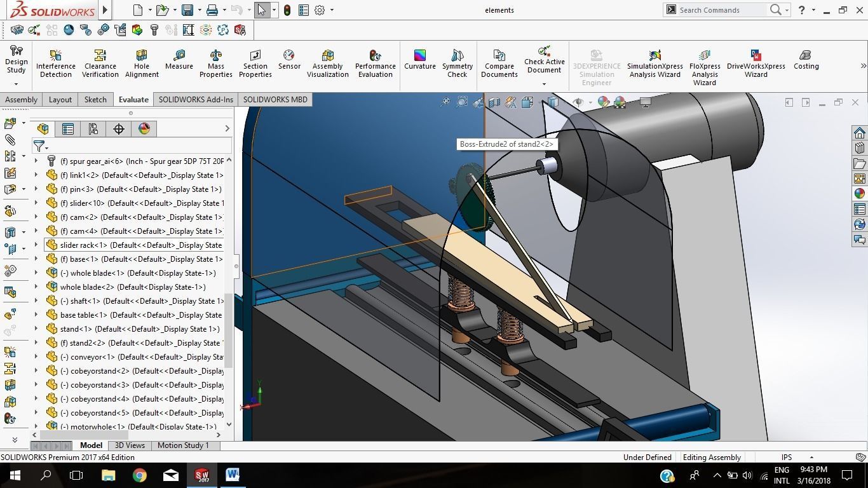The image size is (868, 488).
Task: Open the SOLIDWORKS Resources home icon in the task pane
Action: pos(860,133)
